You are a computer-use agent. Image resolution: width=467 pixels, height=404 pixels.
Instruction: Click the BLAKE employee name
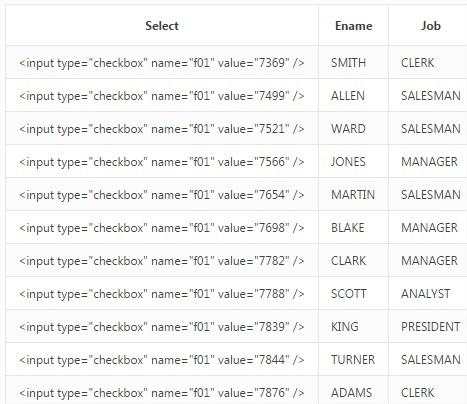[x=347, y=228]
